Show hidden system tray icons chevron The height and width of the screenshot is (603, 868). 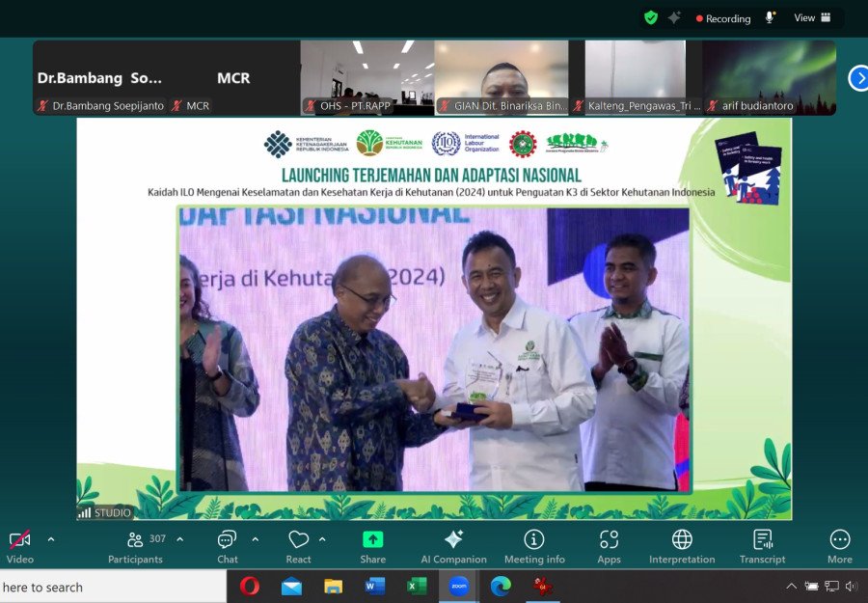[792, 586]
